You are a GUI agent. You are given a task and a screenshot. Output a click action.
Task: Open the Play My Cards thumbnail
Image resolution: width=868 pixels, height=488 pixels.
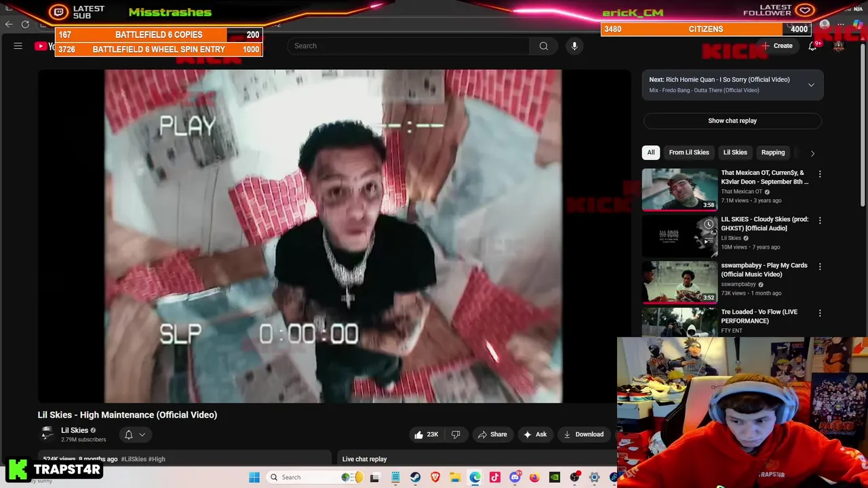coord(679,281)
